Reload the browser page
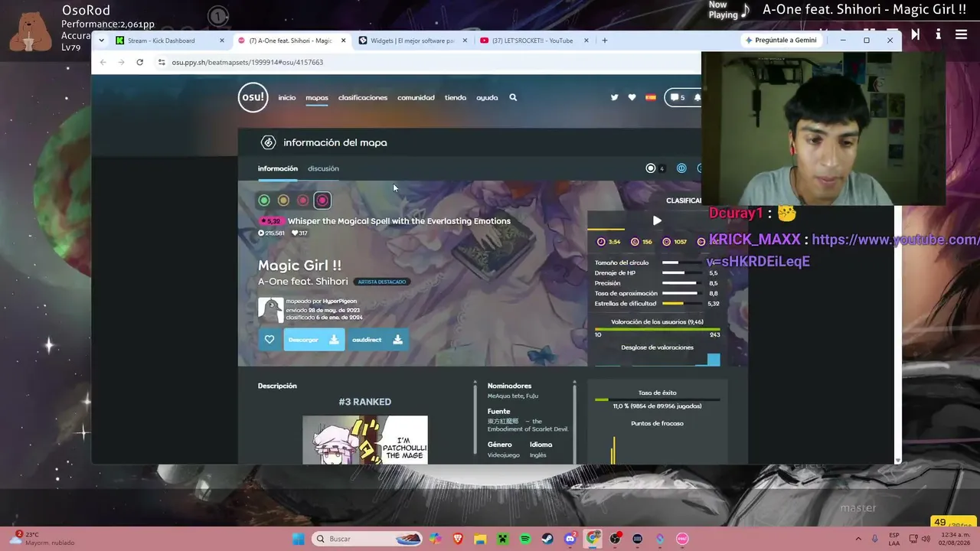Viewport: 980px width, 551px height. pos(139,62)
